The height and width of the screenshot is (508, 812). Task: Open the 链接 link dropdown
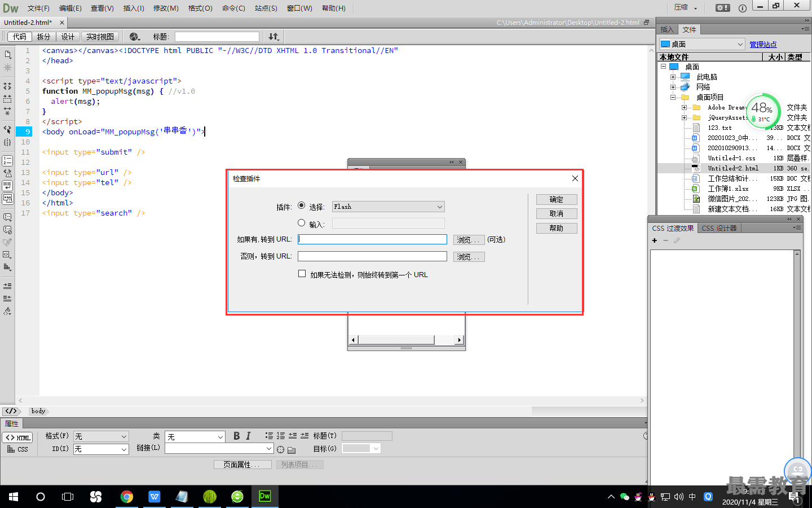tap(219, 448)
